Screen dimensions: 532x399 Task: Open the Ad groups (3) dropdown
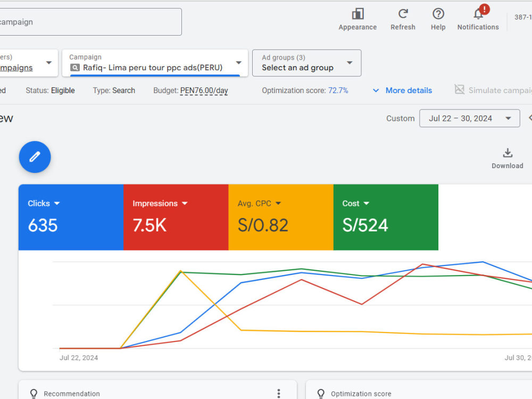[x=307, y=63]
